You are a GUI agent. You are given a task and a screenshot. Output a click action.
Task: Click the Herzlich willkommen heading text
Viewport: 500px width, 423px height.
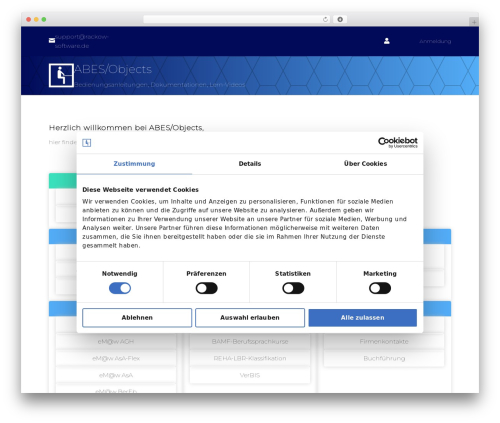(127, 128)
